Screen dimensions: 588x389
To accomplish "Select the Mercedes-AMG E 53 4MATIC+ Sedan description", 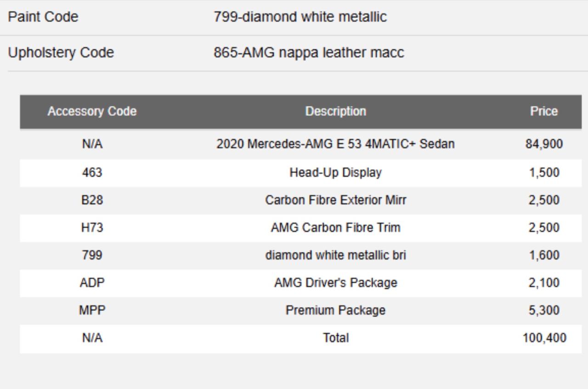I will click(335, 144).
